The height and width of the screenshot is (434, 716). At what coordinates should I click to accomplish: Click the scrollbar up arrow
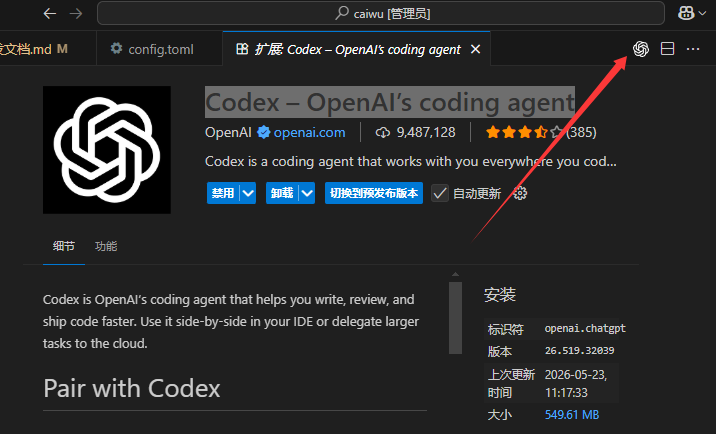(x=455, y=274)
